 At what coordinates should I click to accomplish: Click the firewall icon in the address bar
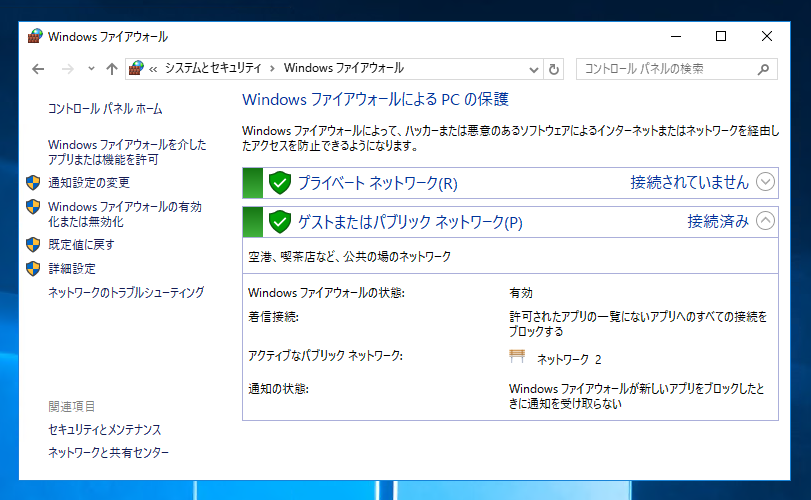pos(136,68)
